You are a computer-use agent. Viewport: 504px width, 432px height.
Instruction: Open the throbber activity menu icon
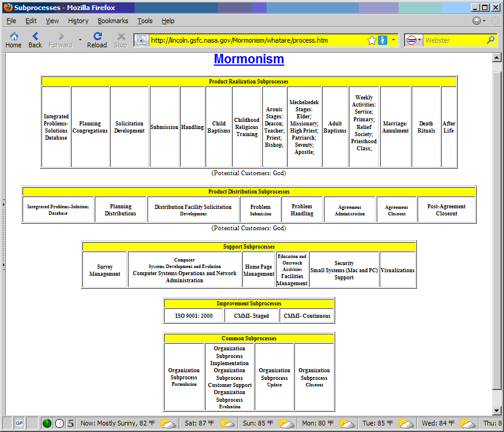point(477,21)
